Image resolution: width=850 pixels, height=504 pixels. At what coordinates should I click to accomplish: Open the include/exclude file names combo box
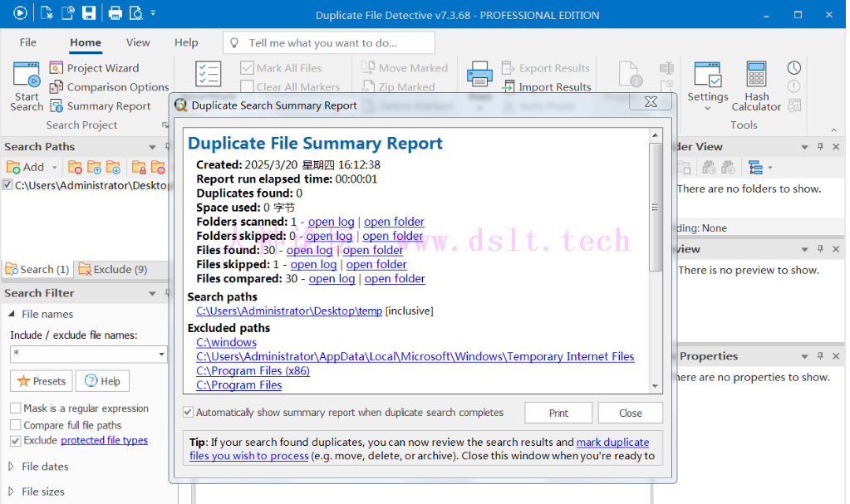coord(161,355)
